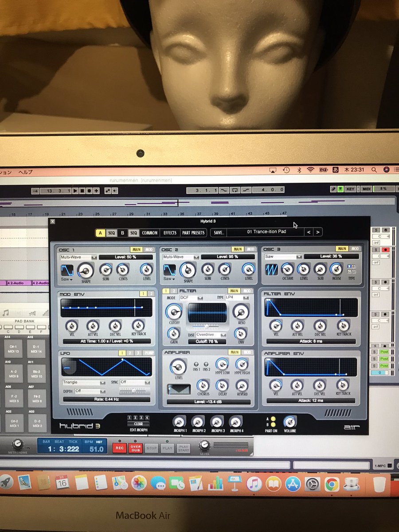Open the filter TYPE LP4 dropdown
The image size is (399, 532).
click(x=237, y=297)
